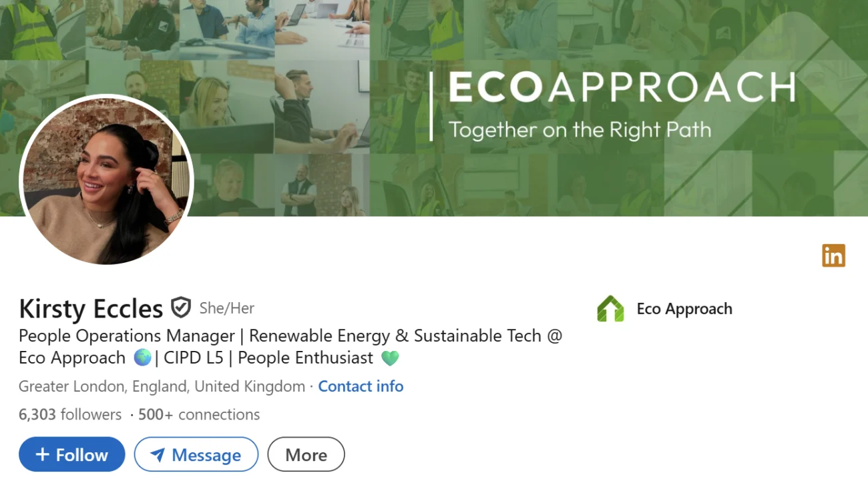Click the Kirsty Eccles name heading
Image resolution: width=868 pixels, height=493 pixels.
[x=91, y=309]
